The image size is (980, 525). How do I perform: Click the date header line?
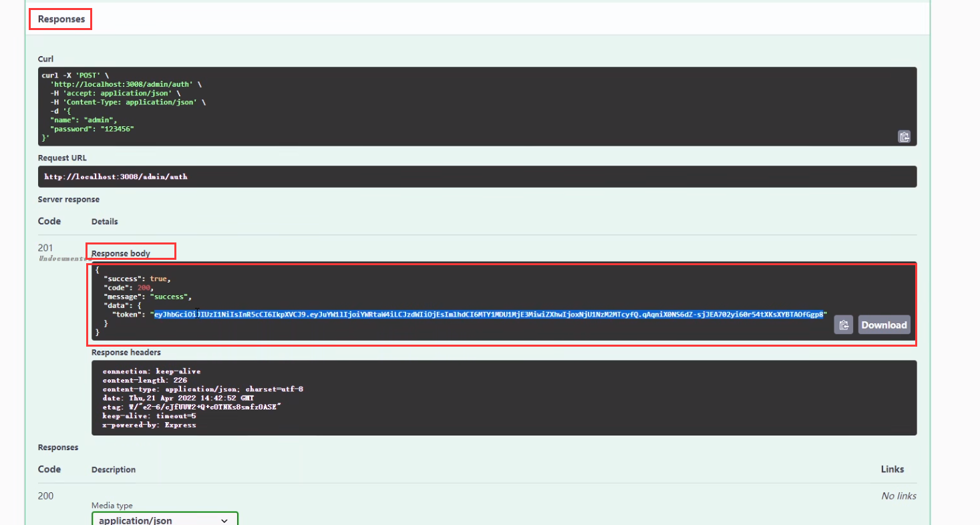point(178,398)
